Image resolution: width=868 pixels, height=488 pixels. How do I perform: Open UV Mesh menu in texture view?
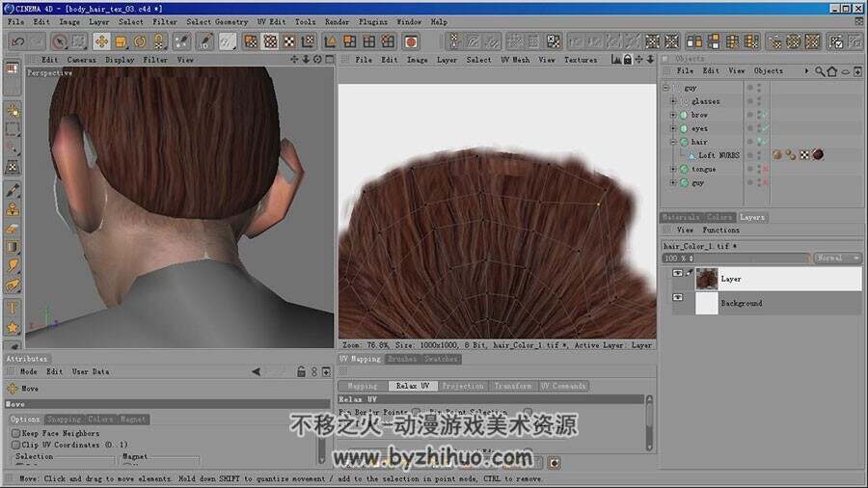pos(515,59)
